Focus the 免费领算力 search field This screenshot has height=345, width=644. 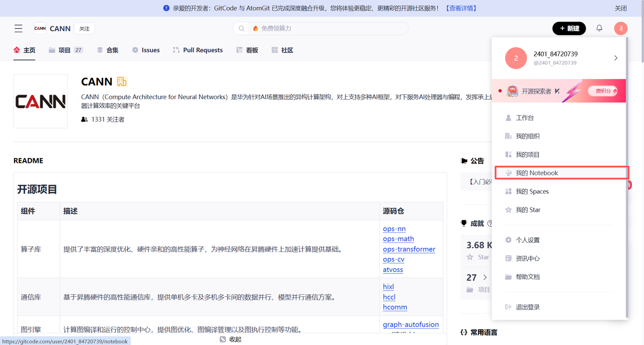320,29
